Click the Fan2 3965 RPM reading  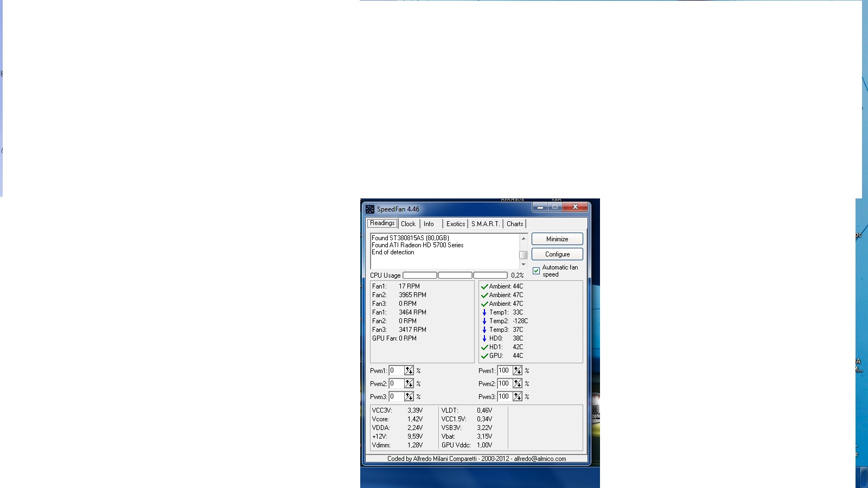click(399, 295)
